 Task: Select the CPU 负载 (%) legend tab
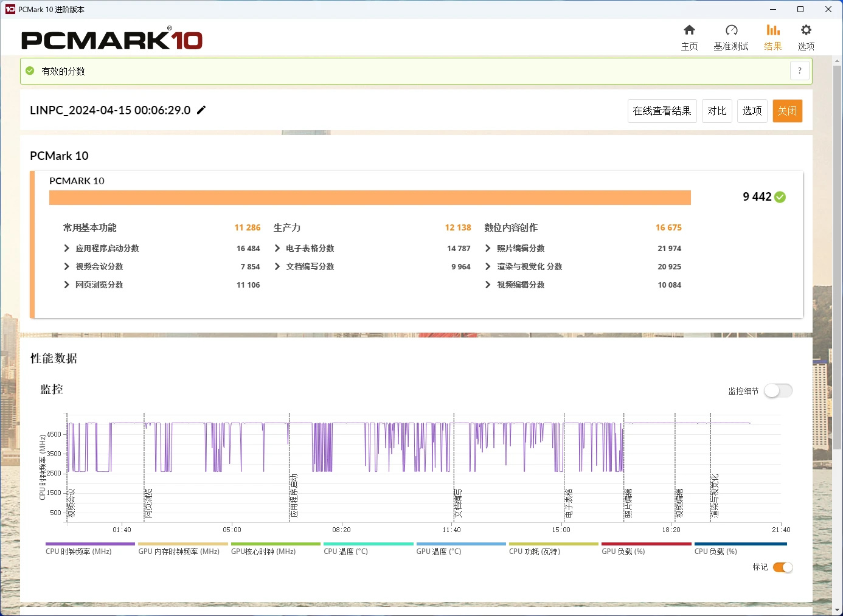(741, 549)
